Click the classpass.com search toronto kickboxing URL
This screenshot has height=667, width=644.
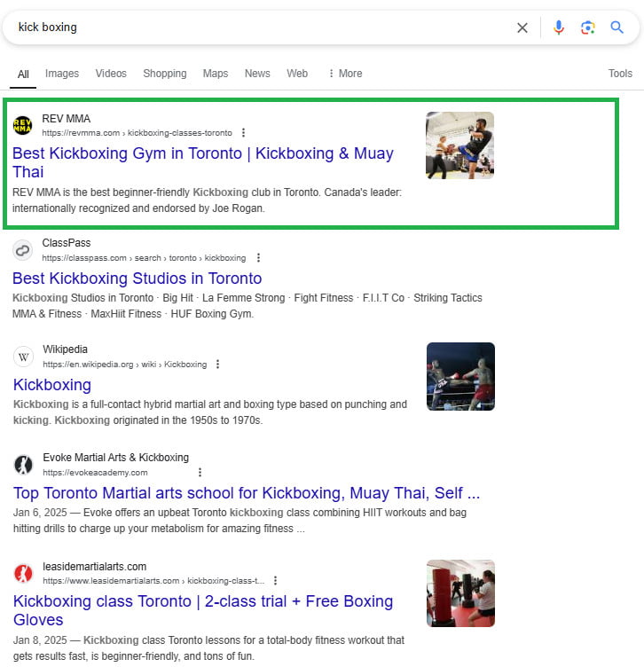pyautogui.click(x=144, y=258)
